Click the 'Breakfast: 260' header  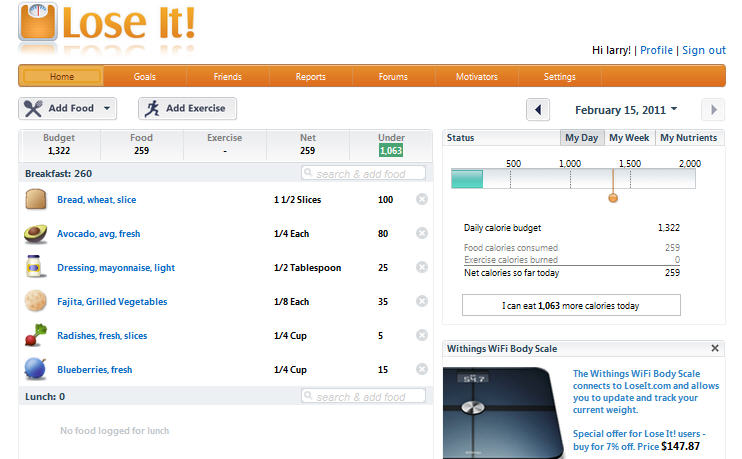click(58, 174)
